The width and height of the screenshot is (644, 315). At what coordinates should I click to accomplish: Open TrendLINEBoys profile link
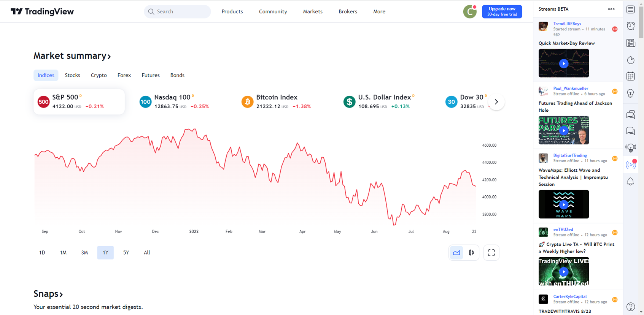[x=567, y=24]
